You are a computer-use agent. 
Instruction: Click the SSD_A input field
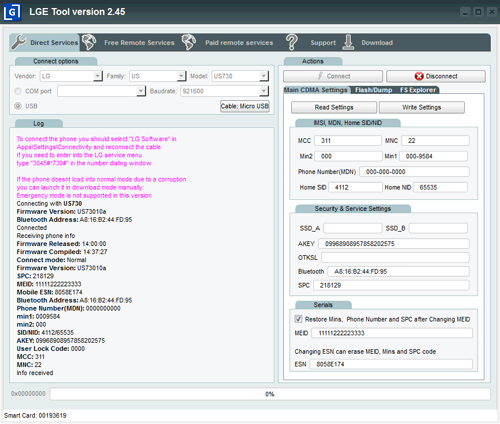(x=353, y=228)
